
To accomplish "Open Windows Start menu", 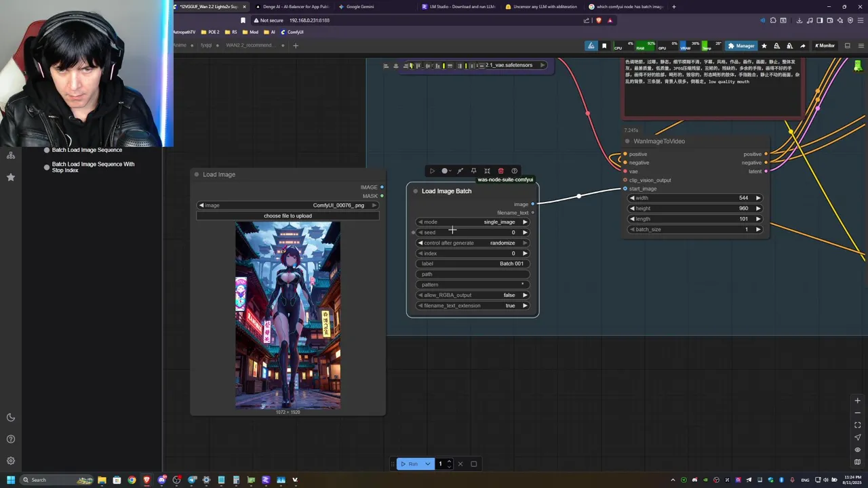I will click(x=10, y=480).
